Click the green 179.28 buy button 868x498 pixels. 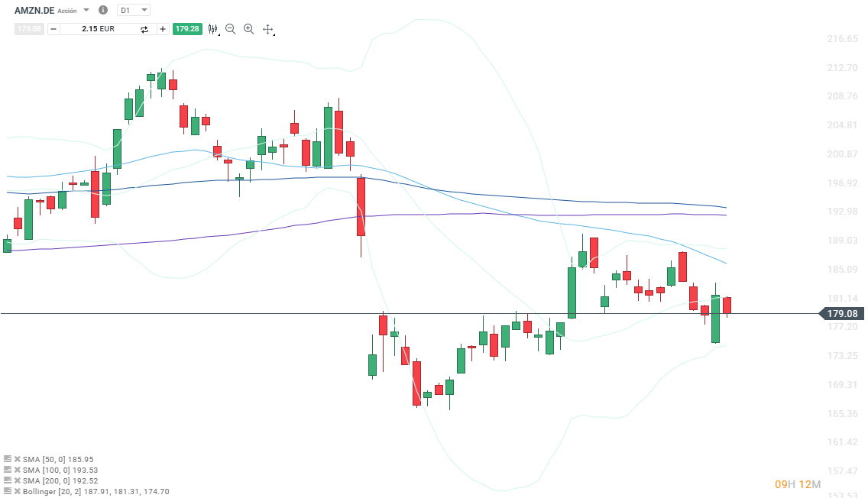click(x=186, y=29)
